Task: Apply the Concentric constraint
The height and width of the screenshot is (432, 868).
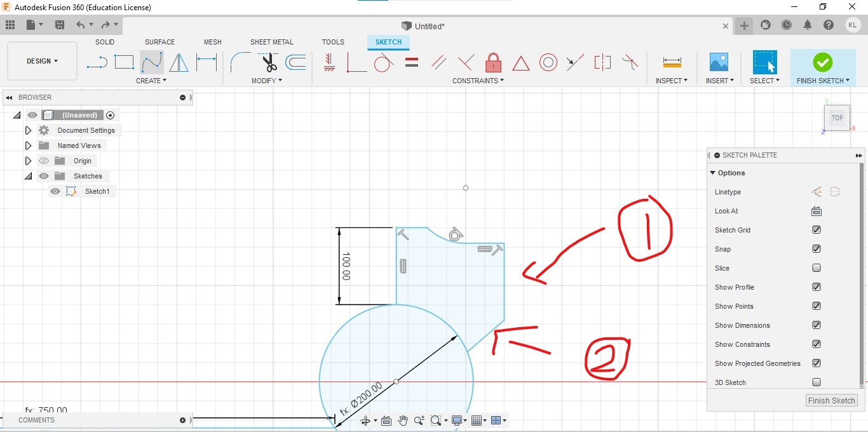Action: point(548,62)
